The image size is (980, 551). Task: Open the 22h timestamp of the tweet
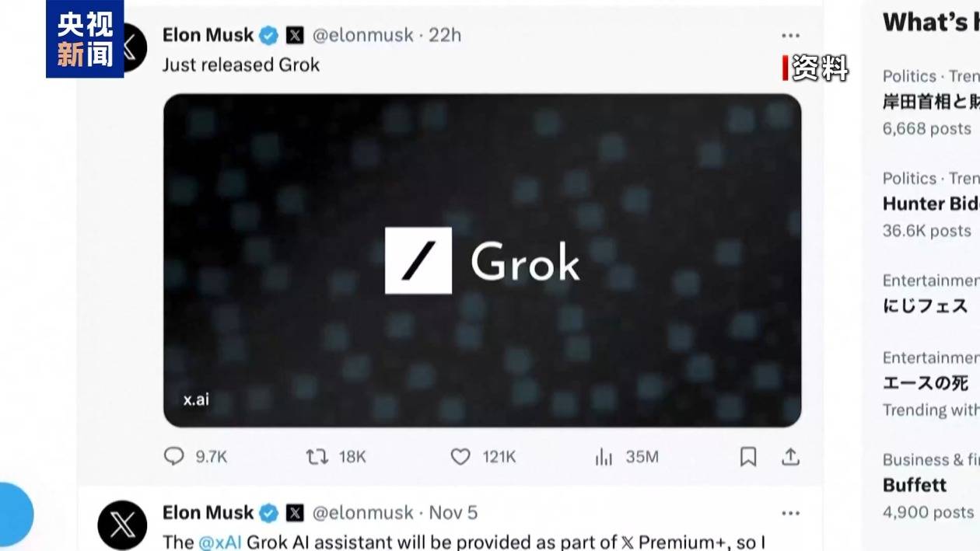445,35
